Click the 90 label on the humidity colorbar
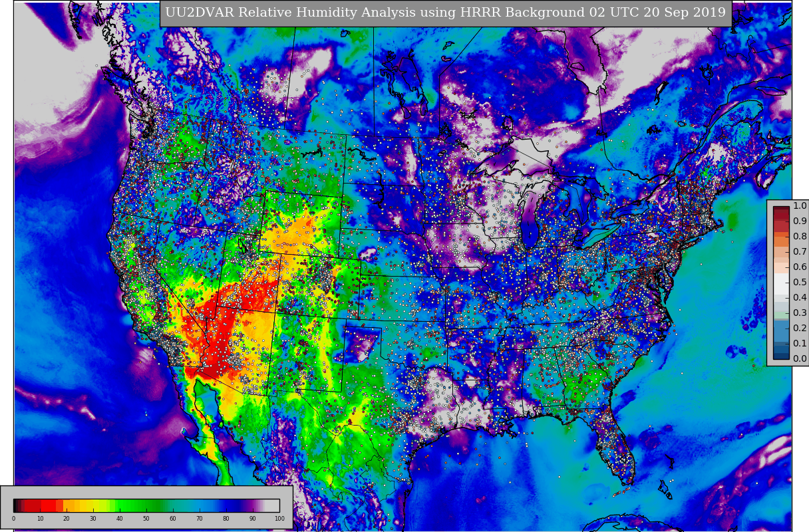Viewport: 809px width, 532px height. tap(253, 518)
